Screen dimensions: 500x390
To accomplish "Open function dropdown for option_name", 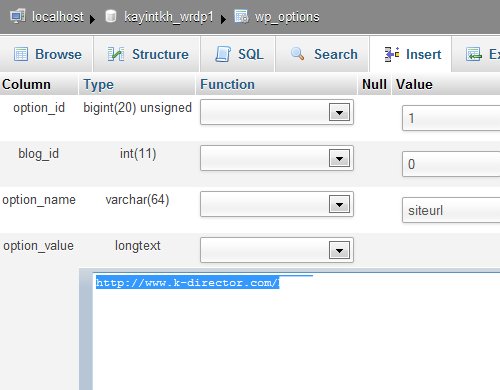I will 277,204.
